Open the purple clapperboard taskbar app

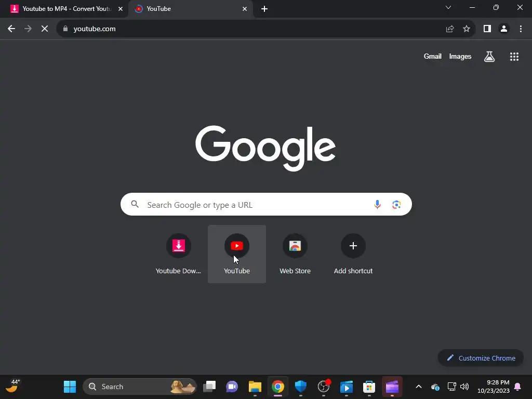[x=392, y=387]
